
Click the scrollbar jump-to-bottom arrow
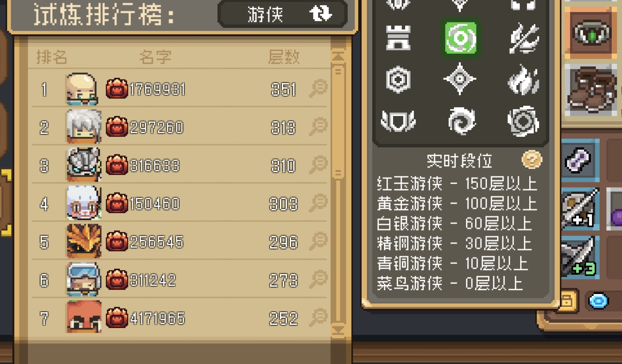tap(338, 330)
